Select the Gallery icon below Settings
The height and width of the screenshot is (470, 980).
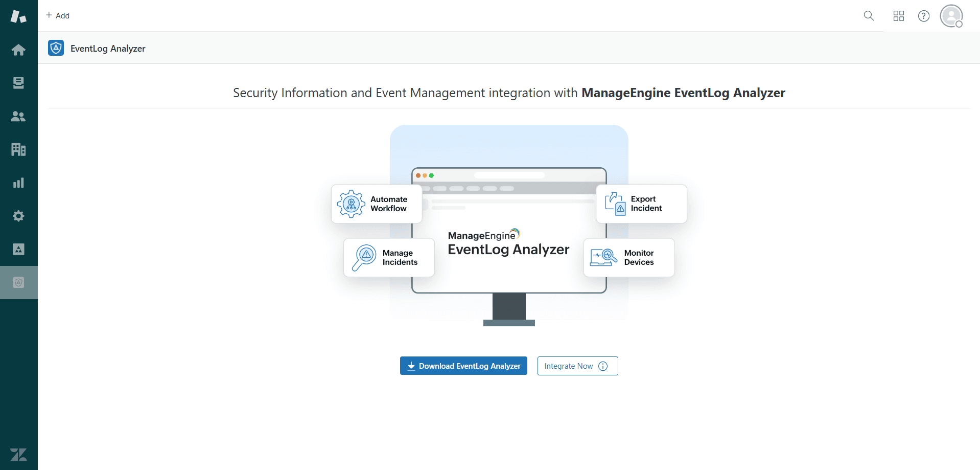tap(18, 249)
